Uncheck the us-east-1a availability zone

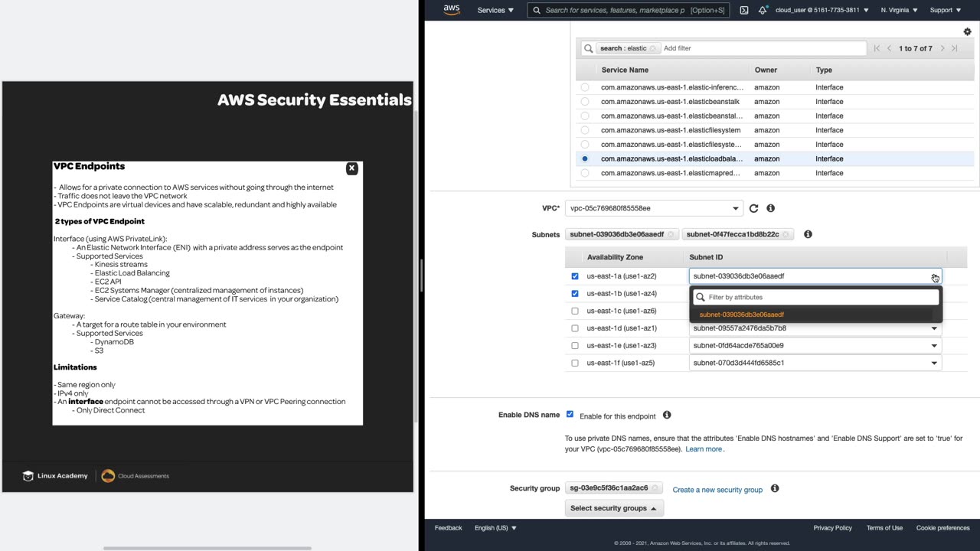pyautogui.click(x=575, y=276)
